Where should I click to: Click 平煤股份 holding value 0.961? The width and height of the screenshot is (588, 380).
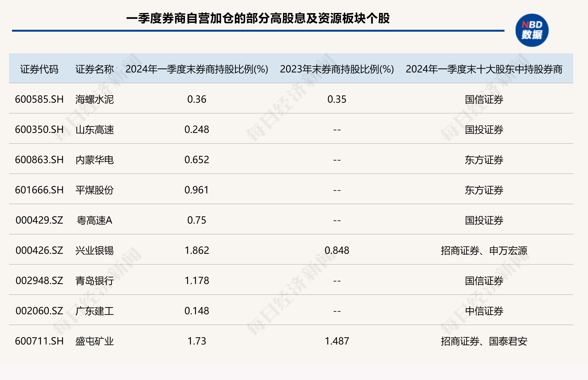click(x=197, y=190)
